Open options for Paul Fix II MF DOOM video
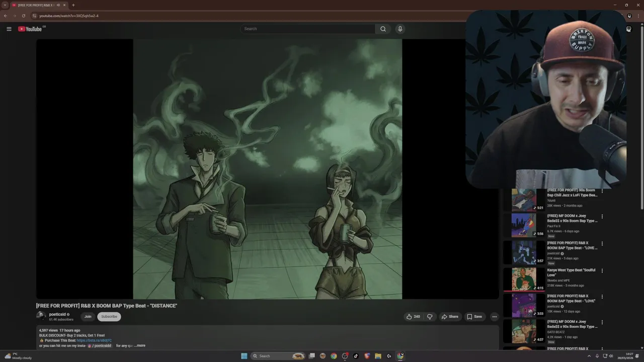This screenshot has height=362, width=644. click(602, 217)
